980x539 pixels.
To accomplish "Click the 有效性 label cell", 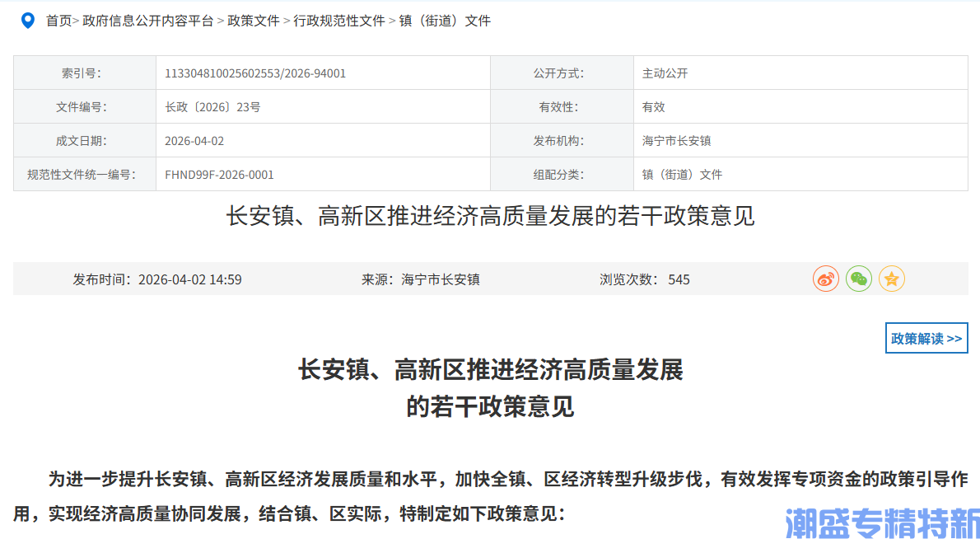I will pos(562,107).
